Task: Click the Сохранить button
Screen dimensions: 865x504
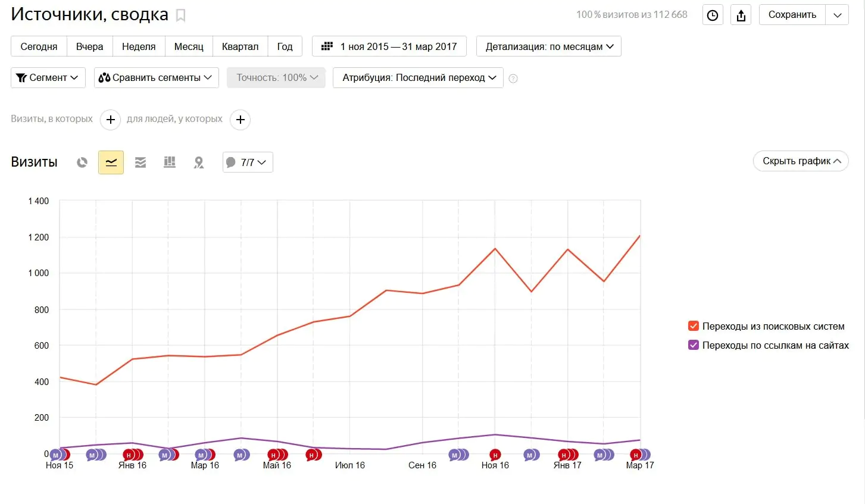Action: 792,15
